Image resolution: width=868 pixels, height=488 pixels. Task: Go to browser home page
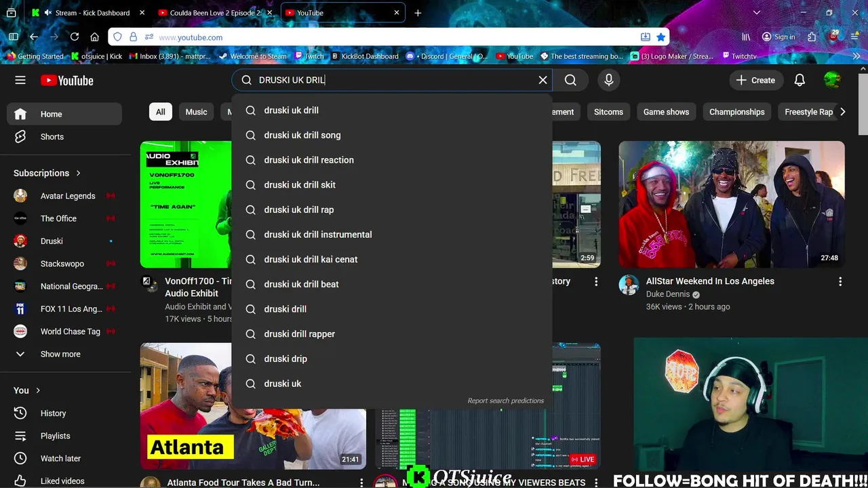click(95, 37)
